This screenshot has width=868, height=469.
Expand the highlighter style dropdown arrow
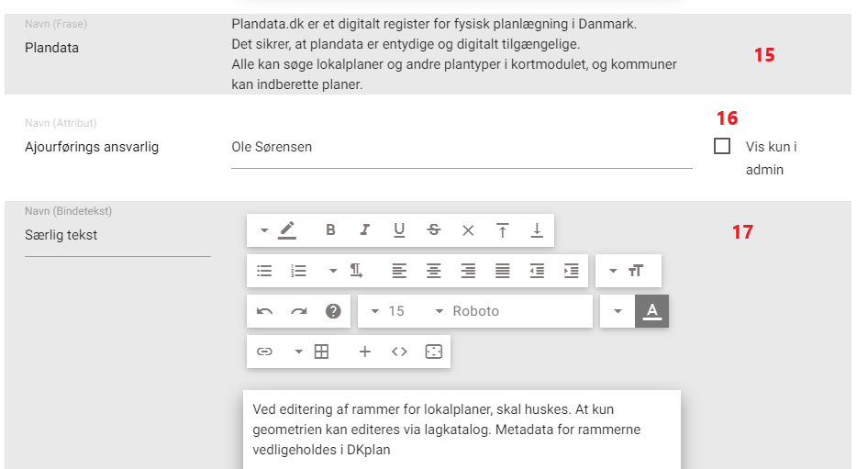point(264,230)
